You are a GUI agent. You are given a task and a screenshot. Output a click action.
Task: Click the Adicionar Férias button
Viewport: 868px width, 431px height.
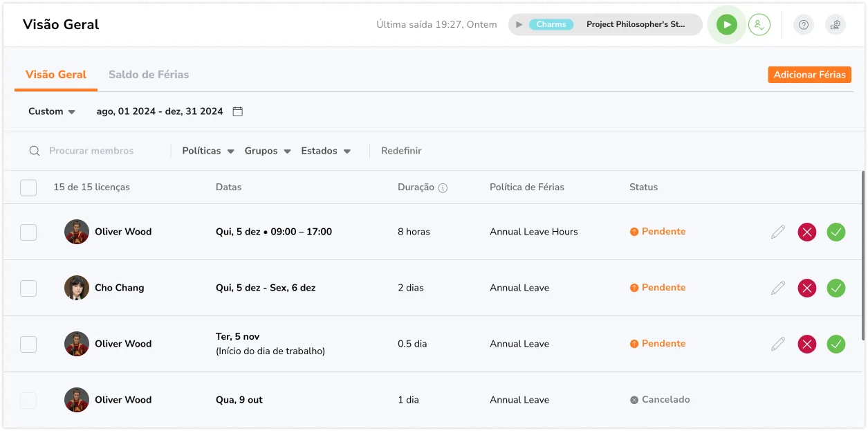[x=809, y=75]
